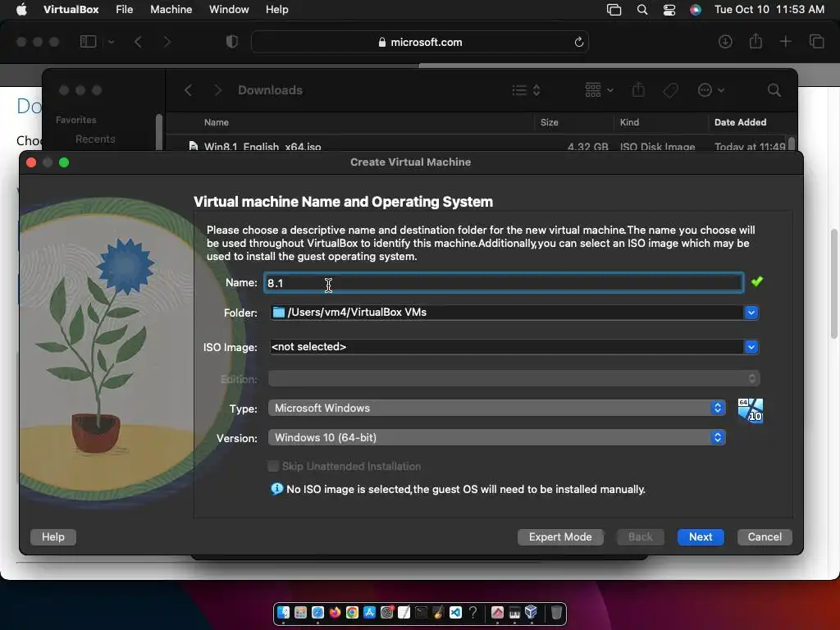
Task: Show Safari's tab overview icon
Action: point(816,41)
